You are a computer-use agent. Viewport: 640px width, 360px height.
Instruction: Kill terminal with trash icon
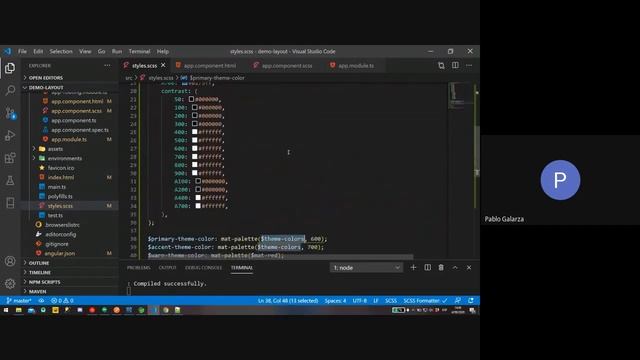441,267
